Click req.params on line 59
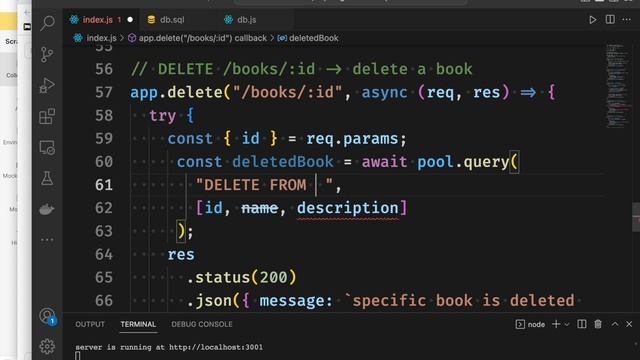Image resolution: width=640 pixels, height=360 pixels. (x=352, y=139)
